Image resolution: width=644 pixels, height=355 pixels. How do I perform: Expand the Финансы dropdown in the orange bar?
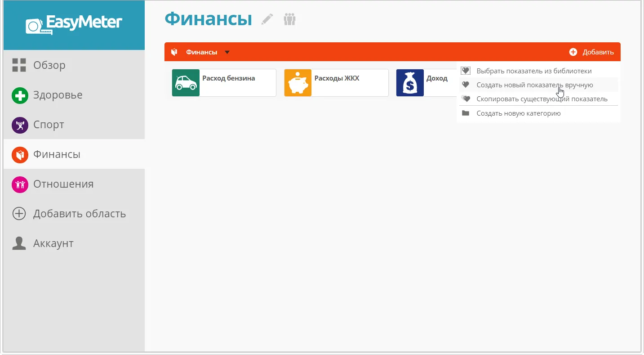tap(227, 52)
